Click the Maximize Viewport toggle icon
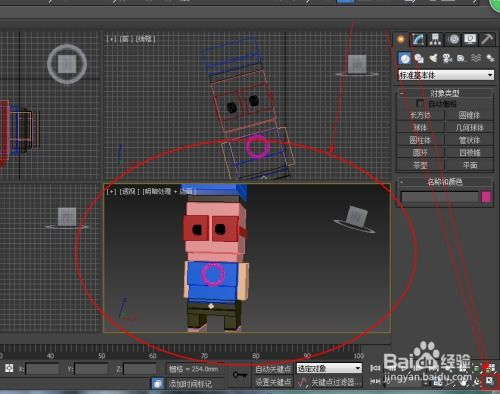The height and width of the screenshot is (394, 500). (x=490, y=381)
